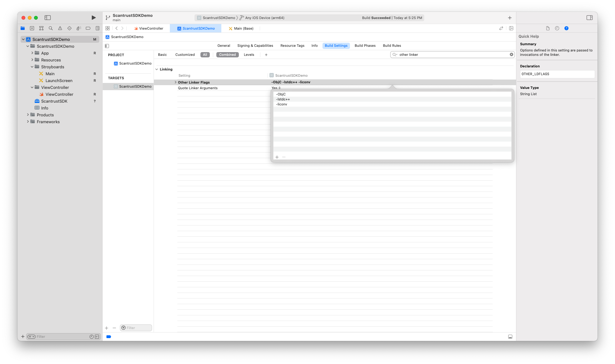Hide the project and targets list
Image resolution: width=615 pixels, height=364 pixels.
tap(107, 46)
